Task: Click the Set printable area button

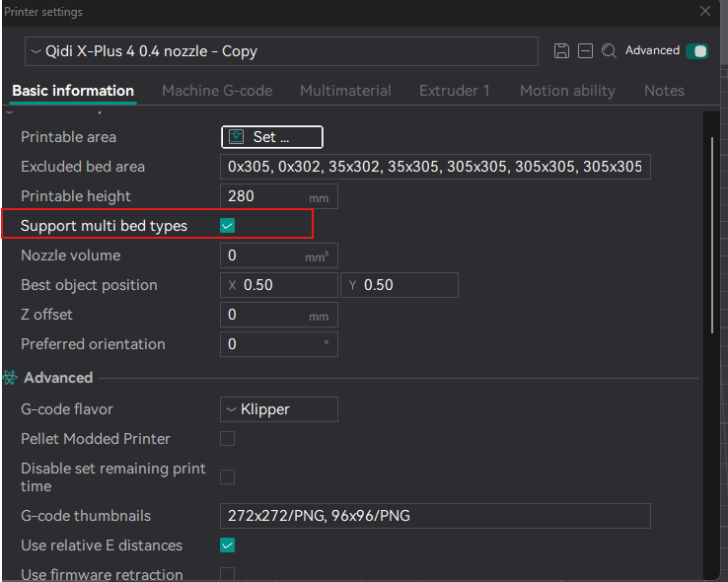Action: click(272, 137)
